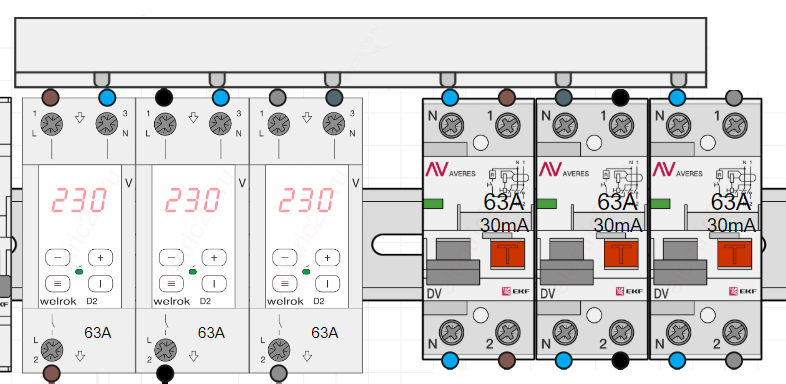Click bottom output screw of black-wired relay
This screenshot has height=384, width=786.
point(165,350)
